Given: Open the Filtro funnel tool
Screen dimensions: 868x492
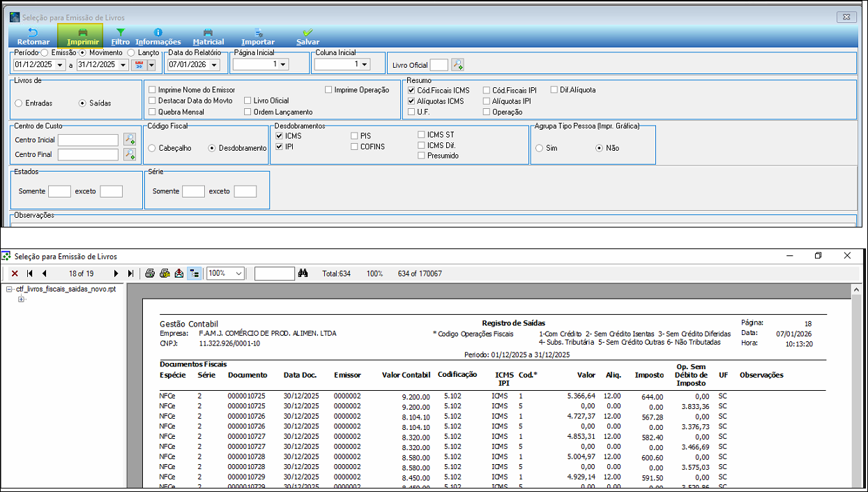Looking at the screenshot, I should [x=120, y=36].
